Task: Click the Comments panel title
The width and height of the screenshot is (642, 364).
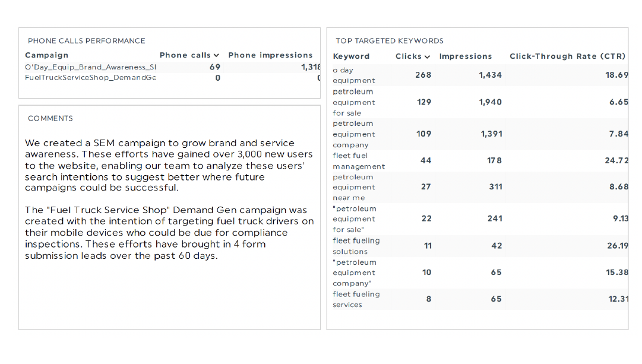Action: pos(50,119)
